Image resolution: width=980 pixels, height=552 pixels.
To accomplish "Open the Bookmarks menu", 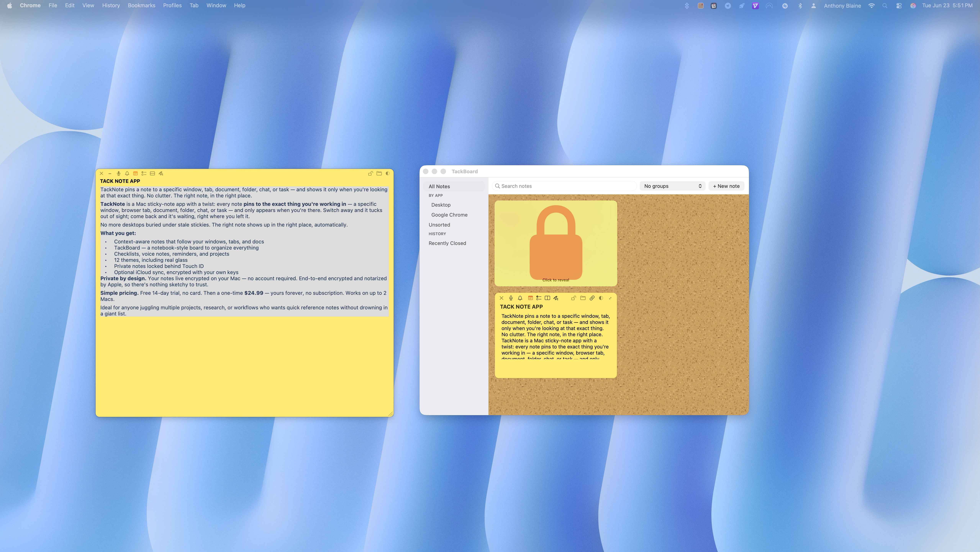I will (142, 5).
